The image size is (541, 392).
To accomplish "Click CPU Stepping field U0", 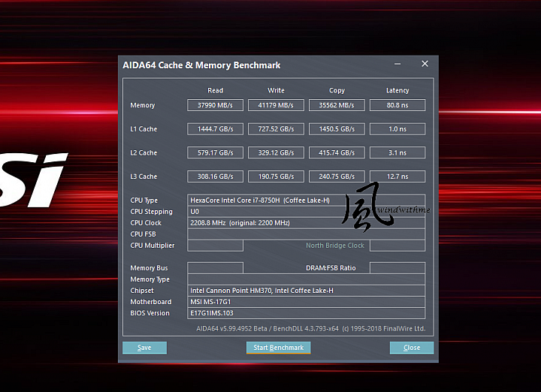I will pyautogui.click(x=307, y=212).
